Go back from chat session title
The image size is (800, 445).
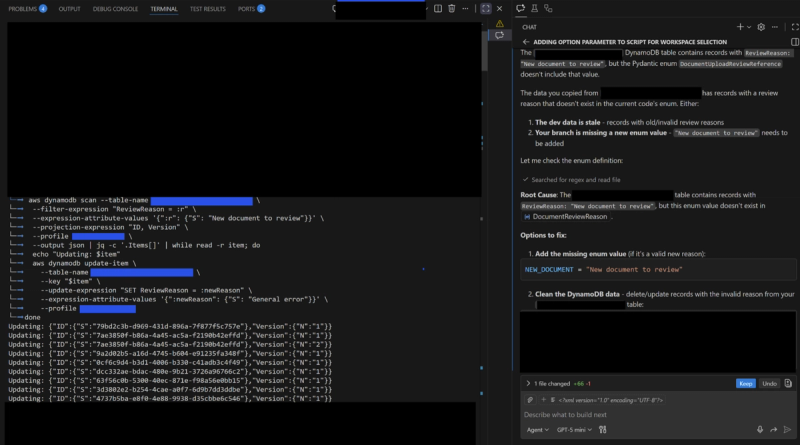click(x=526, y=42)
